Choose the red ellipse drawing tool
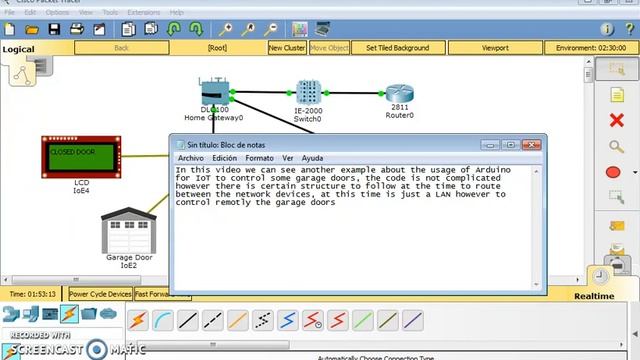 tap(613, 172)
